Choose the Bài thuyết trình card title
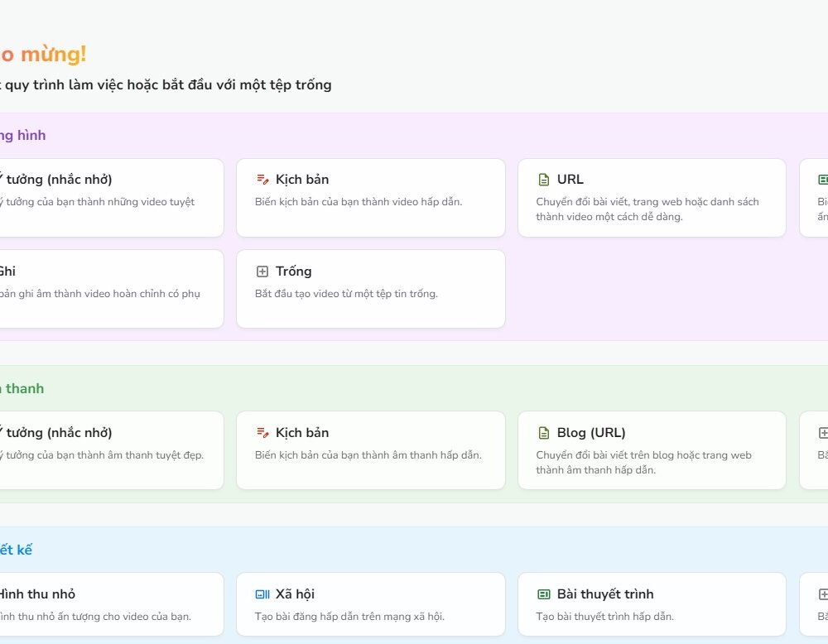Viewport: 828px width, 644px height. [x=605, y=594]
